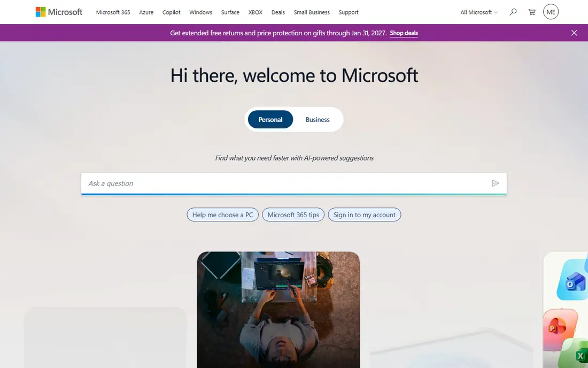Click the Microsoft logo
The width and height of the screenshot is (588, 368).
(x=59, y=12)
